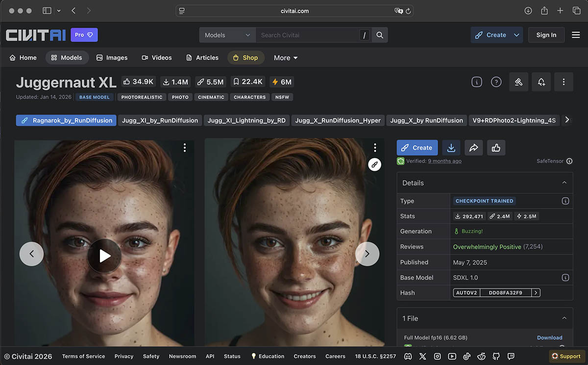Play the video preview on first image
Image resolution: width=588 pixels, height=365 pixels.
coord(104,256)
